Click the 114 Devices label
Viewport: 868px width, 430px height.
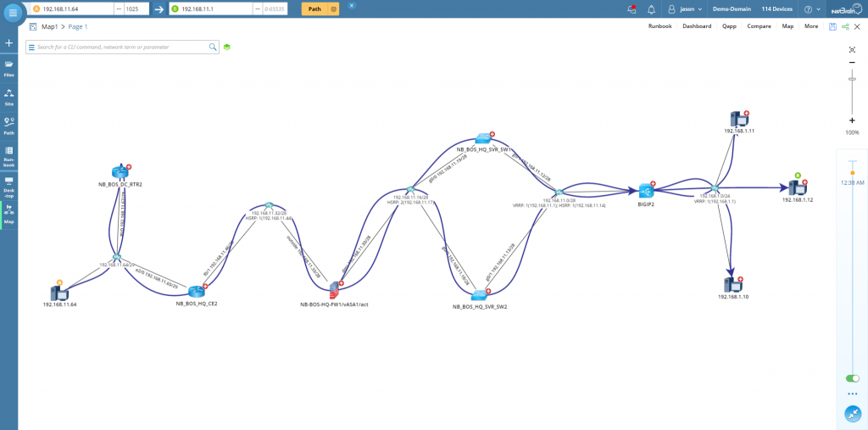click(776, 8)
